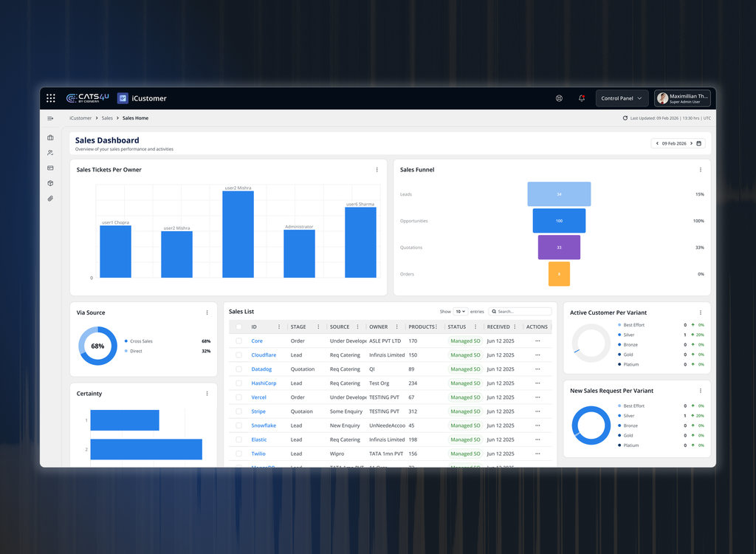Open RECEIVED column options menu
Image resolution: width=756 pixels, height=554 pixels.
[515, 327]
